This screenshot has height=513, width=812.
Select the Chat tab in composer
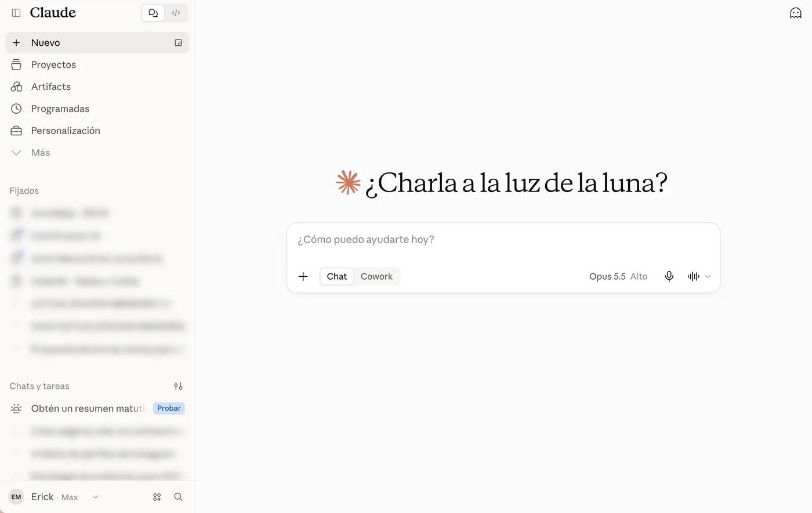[x=337, y=276]
